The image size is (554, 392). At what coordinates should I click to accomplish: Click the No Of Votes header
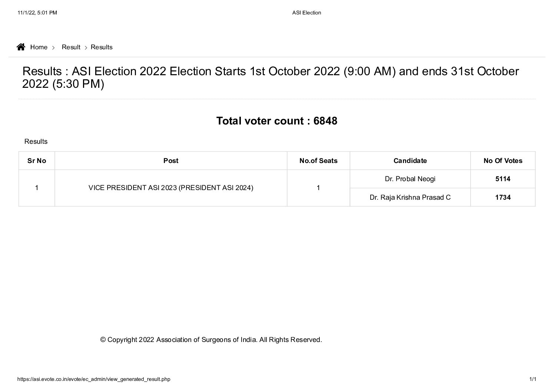502,160
